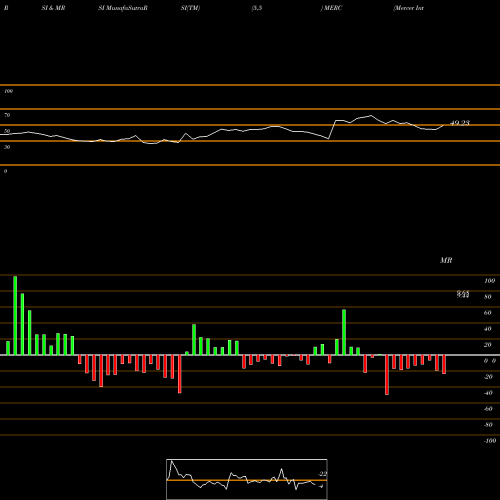Select the red MR bar reaching -40 near right side
Image resolution: width=500 pixels, height=500 pixels.
click(387, 375)
